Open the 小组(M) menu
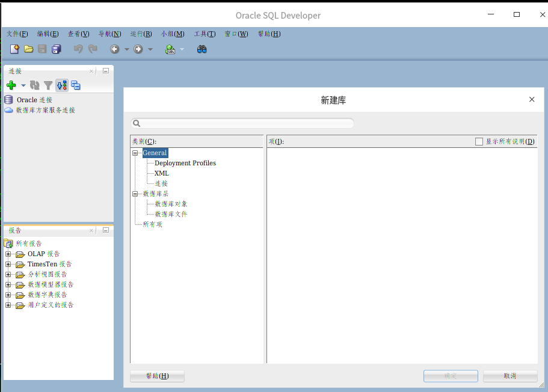548x392 pixels. (173, 34)
